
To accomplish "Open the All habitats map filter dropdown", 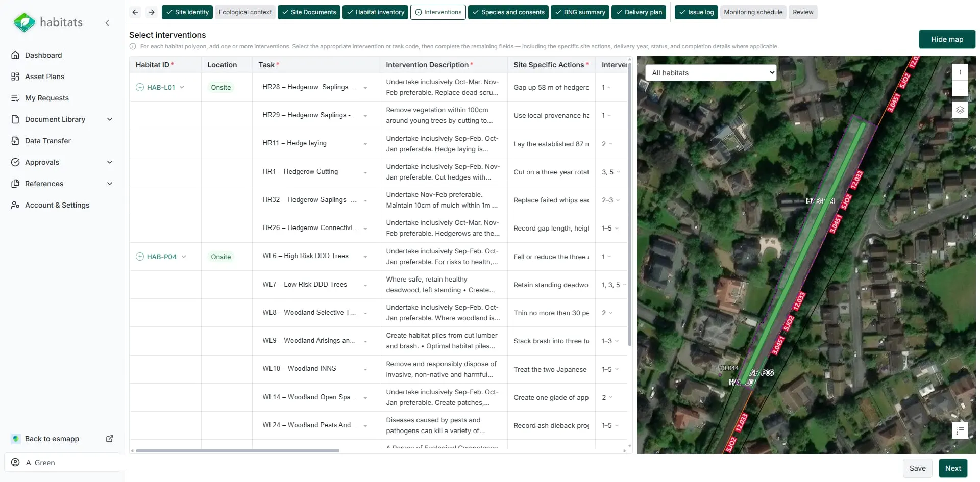I will (x=711, y=73).
